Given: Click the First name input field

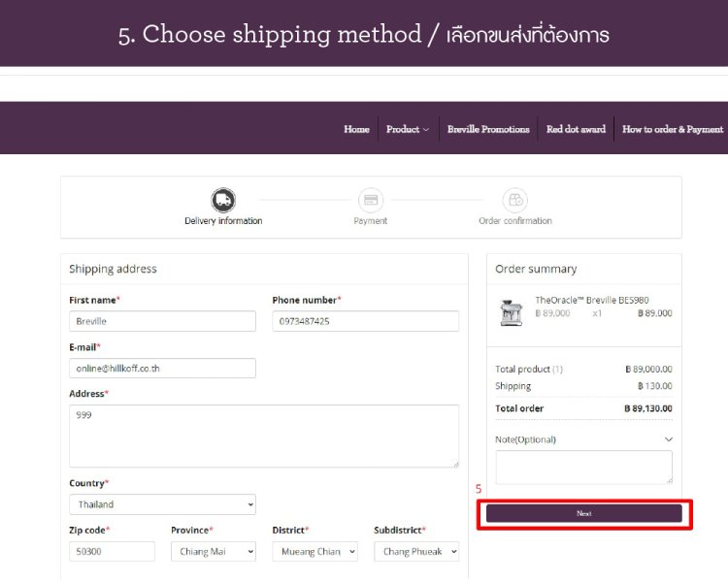Looking at the screenshot, I should (x=162, y=321).
